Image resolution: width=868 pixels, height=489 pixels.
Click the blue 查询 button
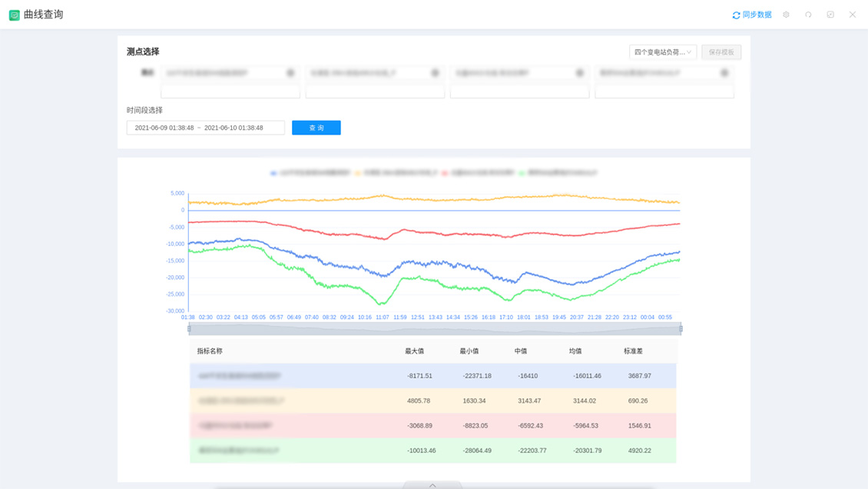pyautogui.click(x=316, y=128)
